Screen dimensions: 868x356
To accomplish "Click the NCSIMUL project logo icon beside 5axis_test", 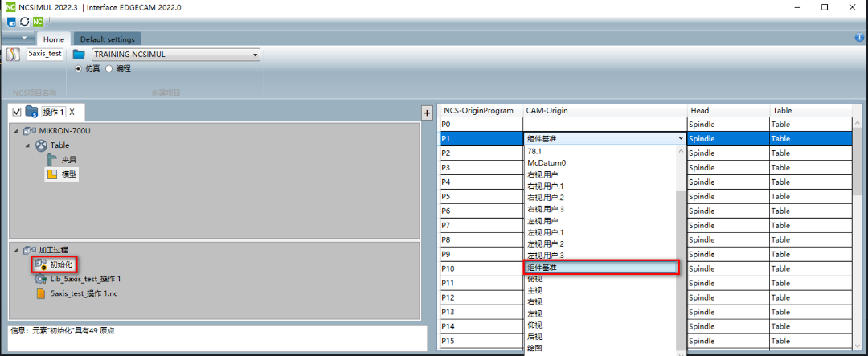I will tap(14, 55).
